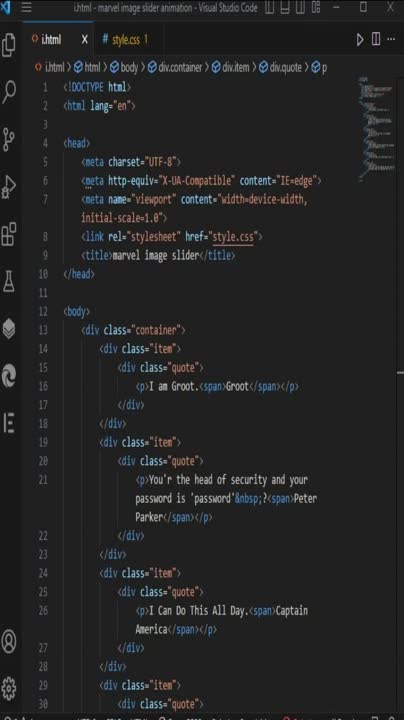Click the minimap code overview

376,129
